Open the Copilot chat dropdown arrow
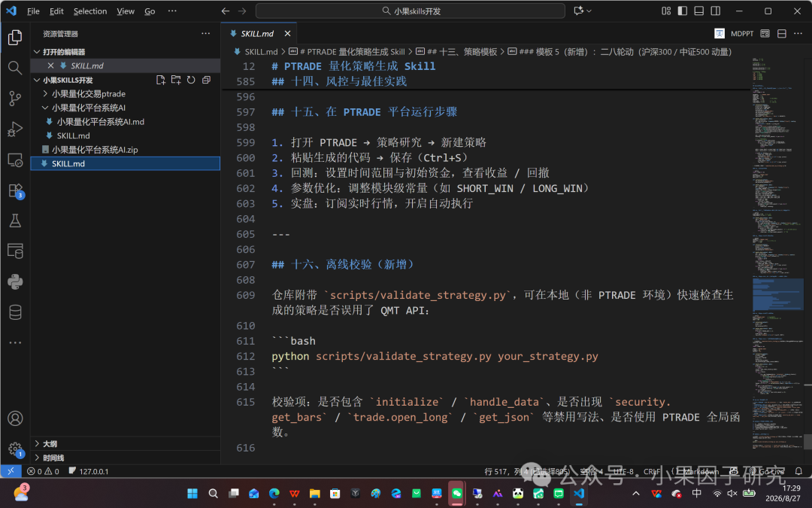Viewport: 812px width, 508px height. (589, 11)
